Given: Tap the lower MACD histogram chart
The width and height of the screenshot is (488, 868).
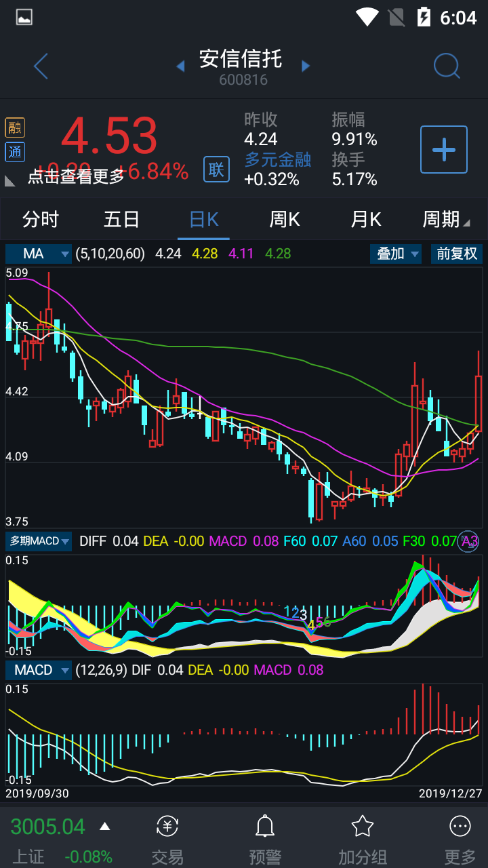Looking at the screenshot, I should click(x=244, y=734).
